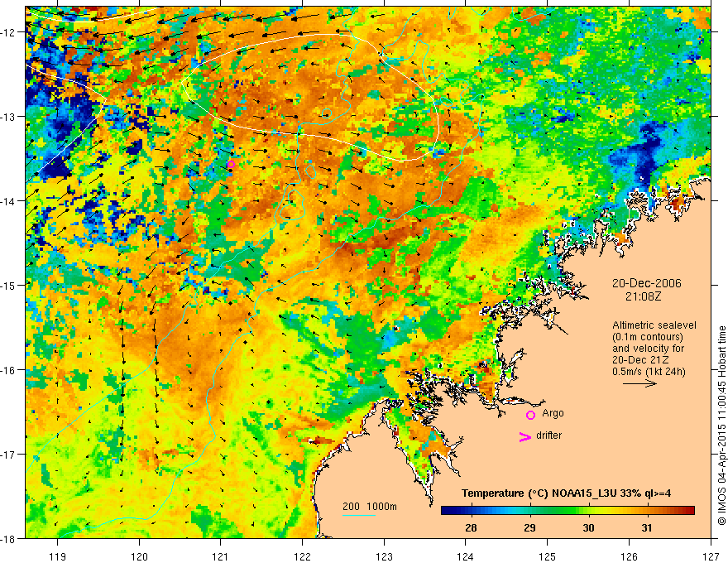Click the magenta drifter legend symbol
Screen dimensions: 728x563
click(x=524, y=436)
